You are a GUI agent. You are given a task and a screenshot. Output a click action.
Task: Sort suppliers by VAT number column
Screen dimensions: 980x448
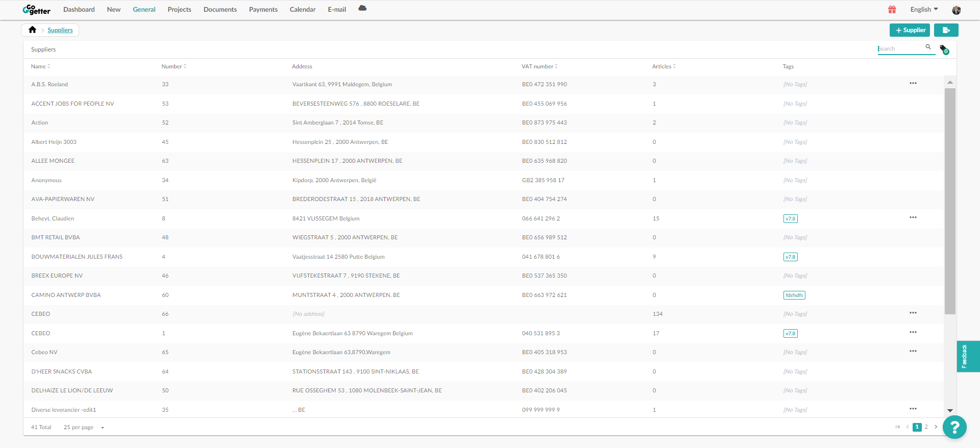coord(540,66)
